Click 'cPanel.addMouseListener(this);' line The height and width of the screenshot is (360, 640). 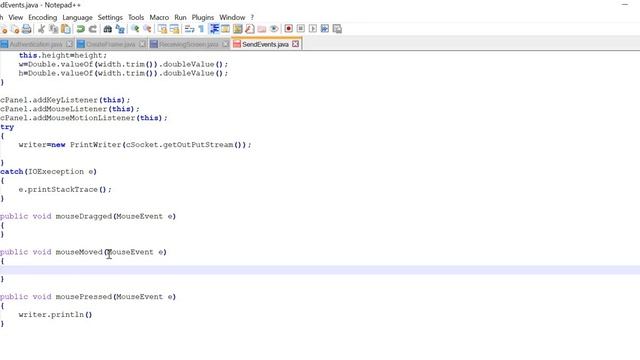point(70,109)
